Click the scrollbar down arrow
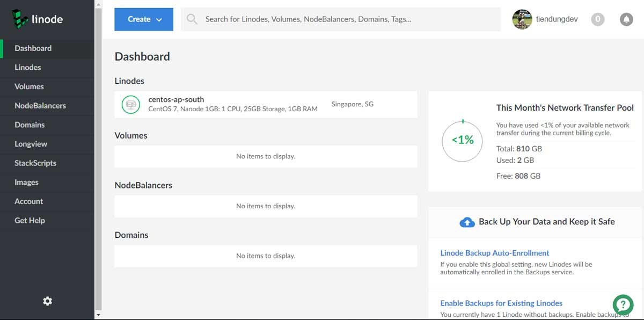This screenshot has width=644, height=320. pos(98,315)
